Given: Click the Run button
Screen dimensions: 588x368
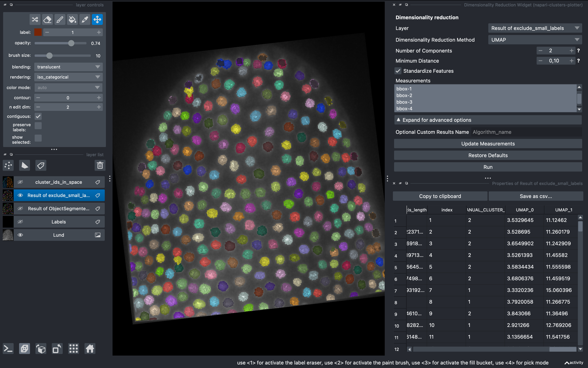Looking at the screenshot, I should coord(488,167).
